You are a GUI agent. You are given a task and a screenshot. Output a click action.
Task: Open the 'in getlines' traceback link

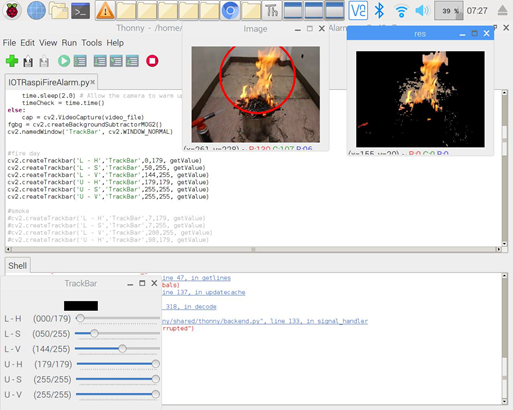(x=196, y=278)
